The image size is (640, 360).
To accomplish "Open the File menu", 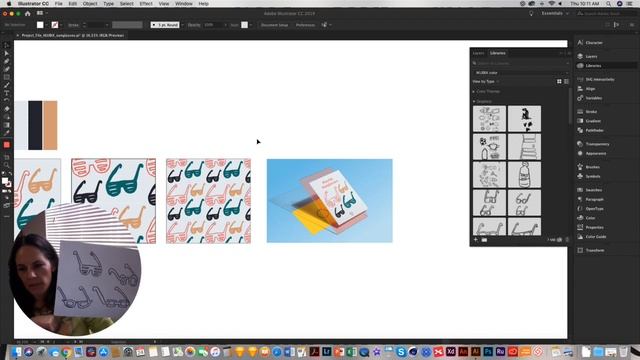I will tap(59, 4).
